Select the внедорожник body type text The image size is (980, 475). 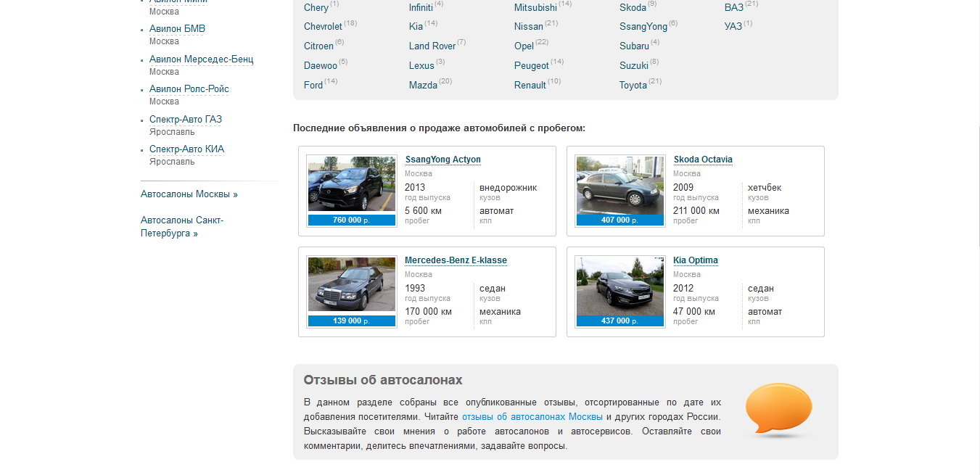point(508,187)
